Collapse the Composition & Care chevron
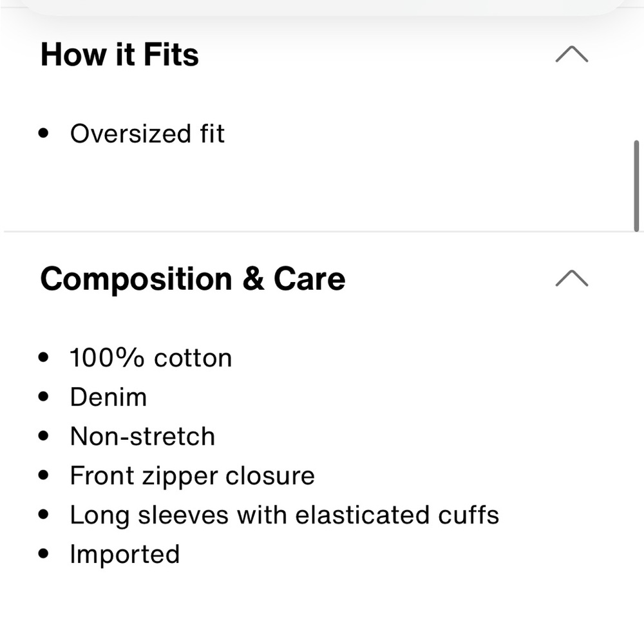 coord(571,278)
